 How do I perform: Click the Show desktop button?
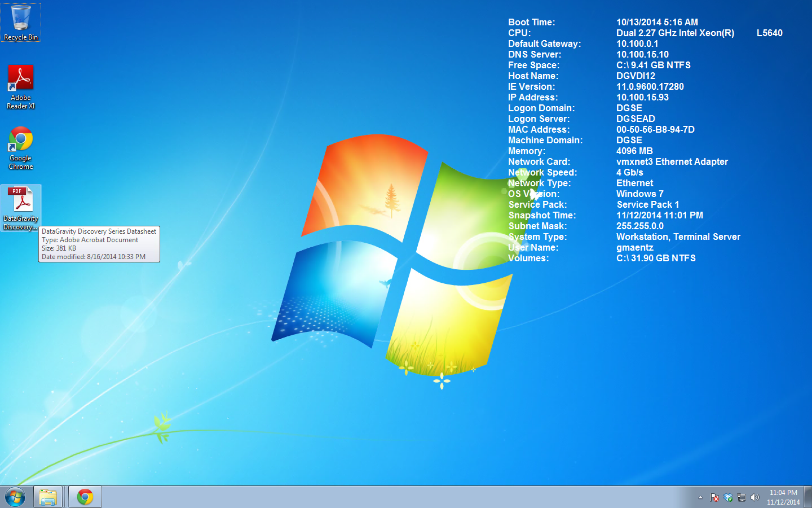808,497
